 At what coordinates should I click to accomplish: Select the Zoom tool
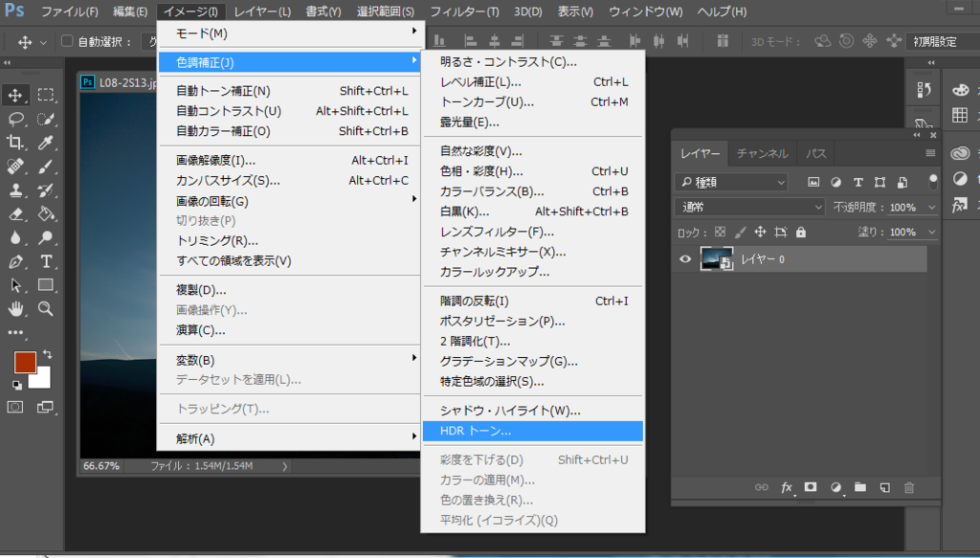[x=46, y=309]
